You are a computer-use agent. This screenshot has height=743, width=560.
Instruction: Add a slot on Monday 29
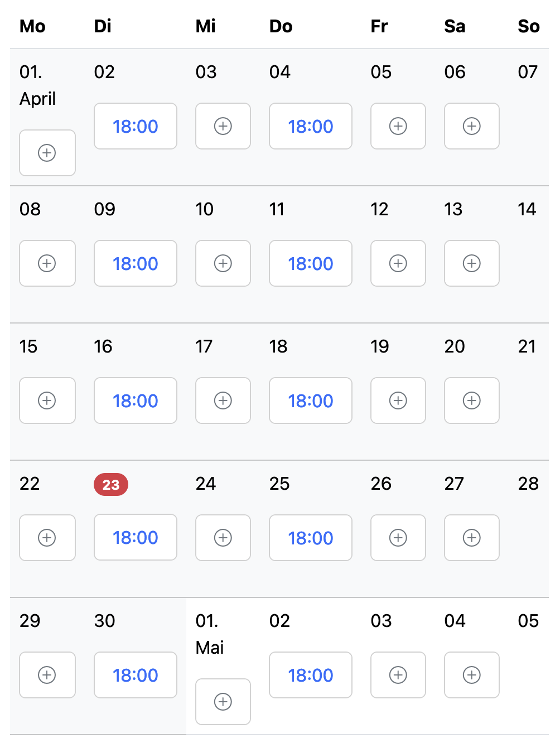tap(47, 675)
